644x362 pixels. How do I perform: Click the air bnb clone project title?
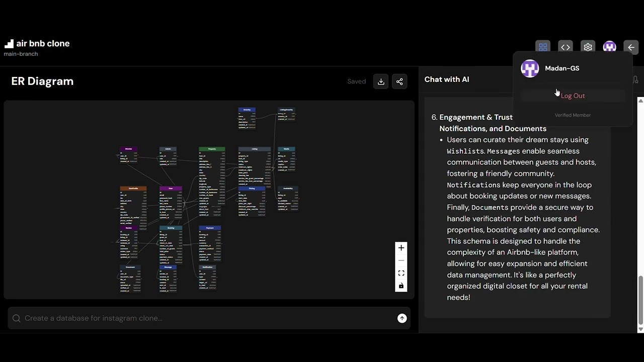click(x=43, y=44)
